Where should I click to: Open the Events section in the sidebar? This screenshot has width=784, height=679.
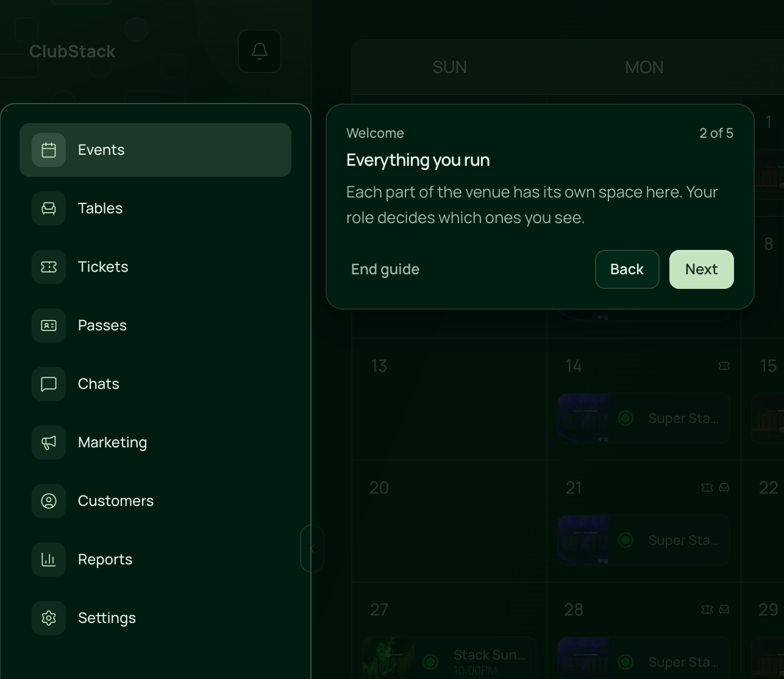[155, 150]
